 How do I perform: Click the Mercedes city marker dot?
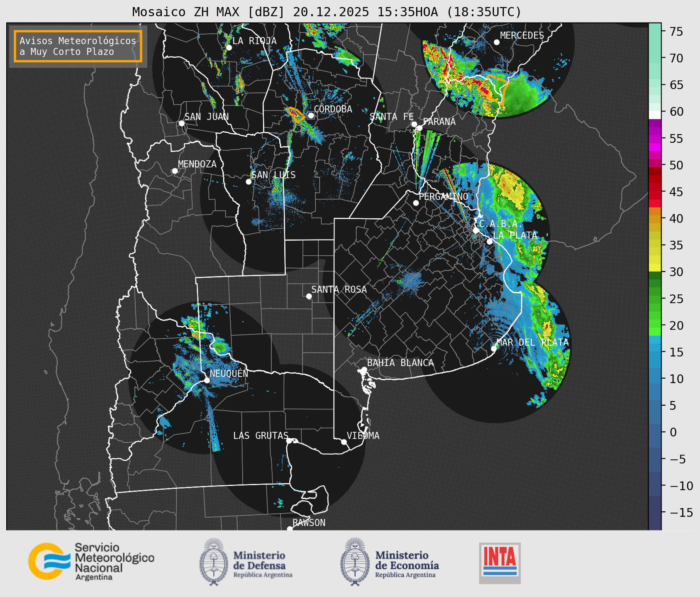pos(497,42)
